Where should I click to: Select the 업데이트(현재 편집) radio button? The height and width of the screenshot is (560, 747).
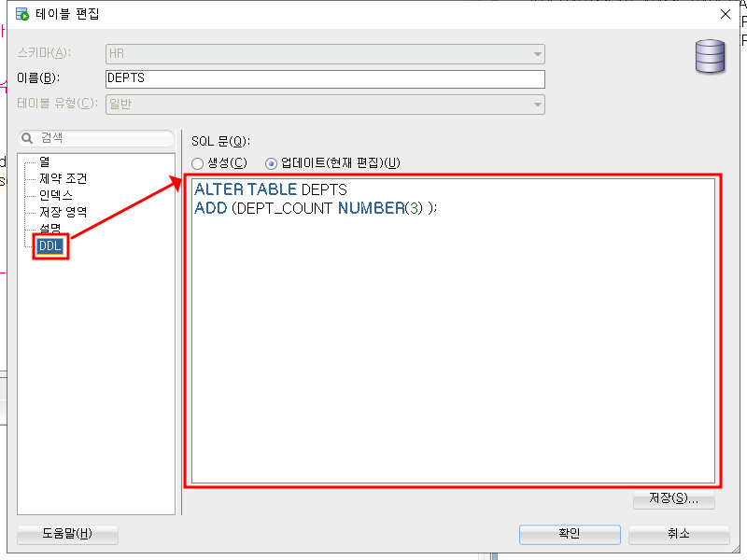[x=271, y=164]
